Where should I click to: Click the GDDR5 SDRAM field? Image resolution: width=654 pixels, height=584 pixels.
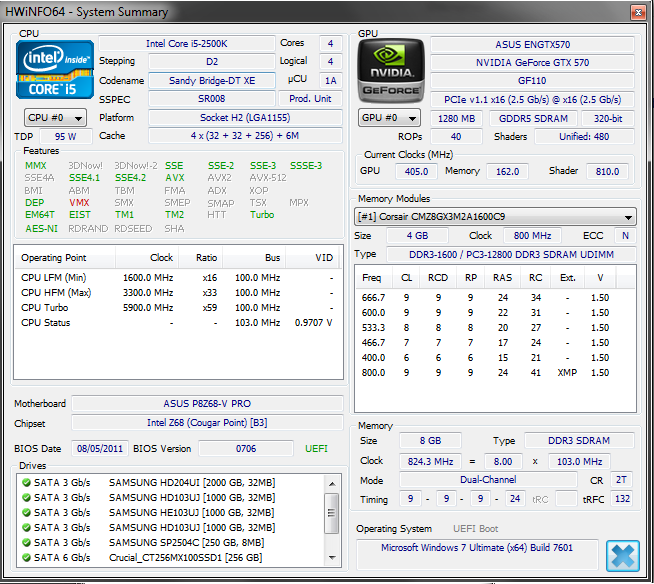coord(533,119)
